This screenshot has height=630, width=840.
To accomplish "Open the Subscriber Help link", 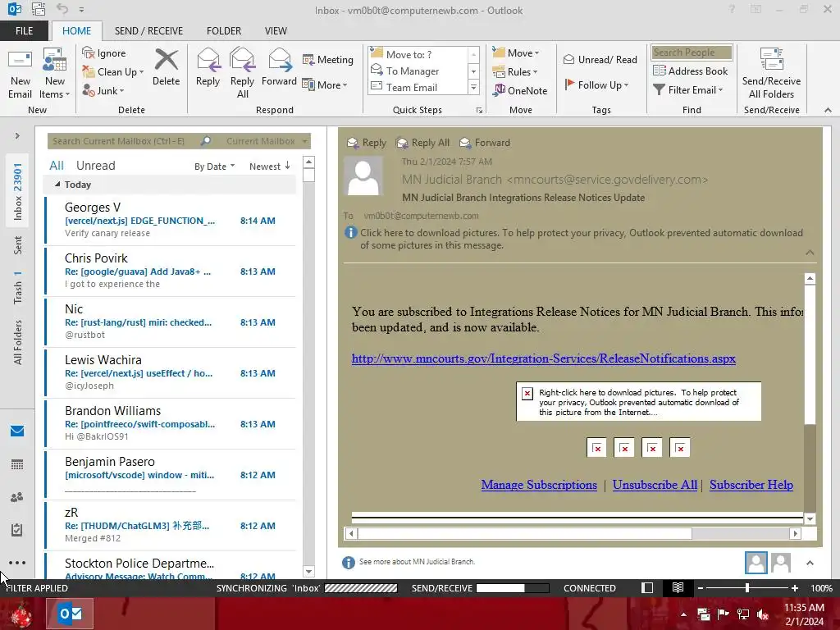I will pyautogui.click(x=751, y=485).
